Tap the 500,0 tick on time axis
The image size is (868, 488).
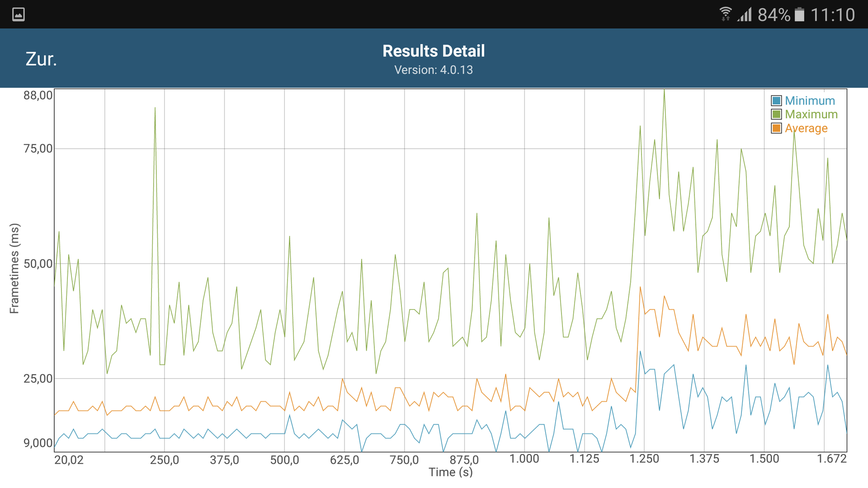point(284,460)
